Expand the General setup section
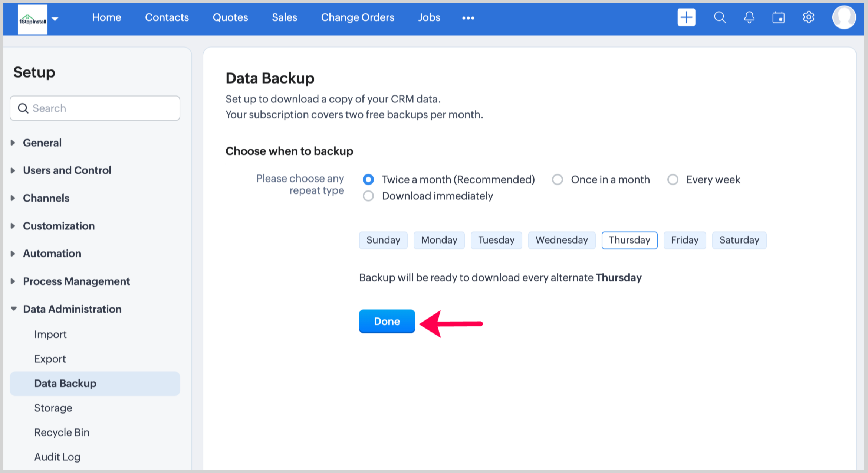The height and width of the screenshot is (473, 868). coord(42,143)
